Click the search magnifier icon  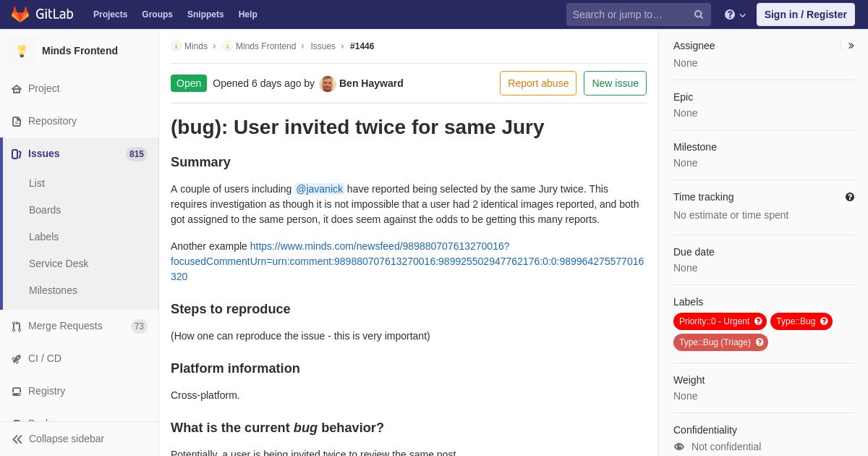(x=699, y=14)
